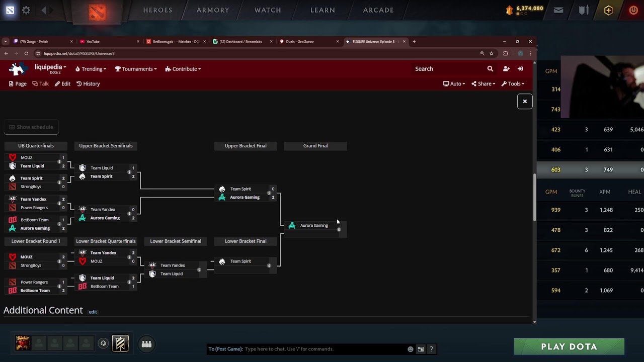The image size is (644, 362).
Task: Switch to the Gorgc Twitch browser tab
Action: coord(43,42)
